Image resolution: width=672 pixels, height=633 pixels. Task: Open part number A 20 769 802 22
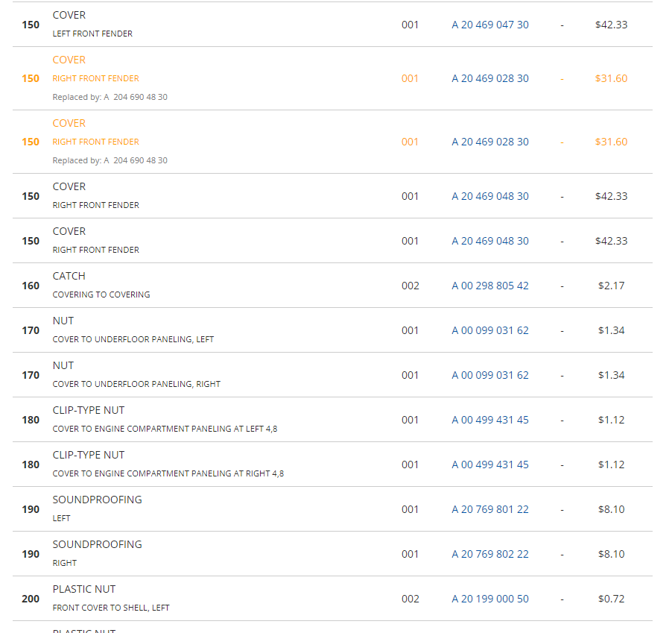click(490, 554)
